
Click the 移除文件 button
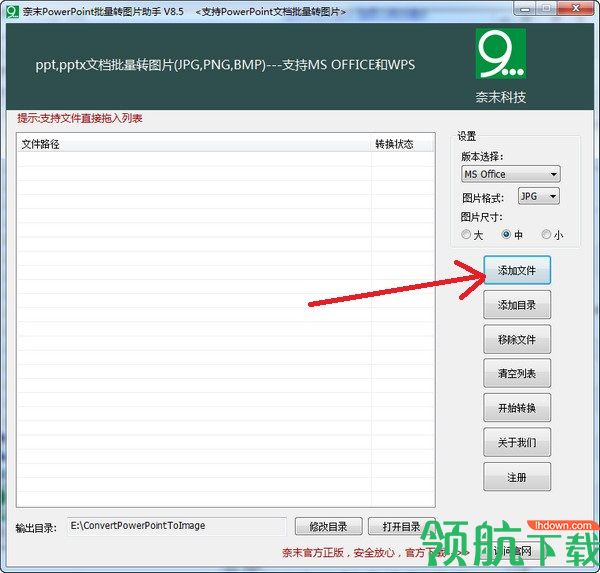[x=517, y=339]
